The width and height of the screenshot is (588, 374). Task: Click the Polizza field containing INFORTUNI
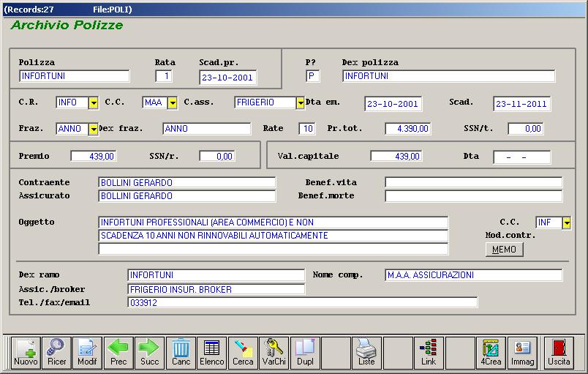[75, 76]
